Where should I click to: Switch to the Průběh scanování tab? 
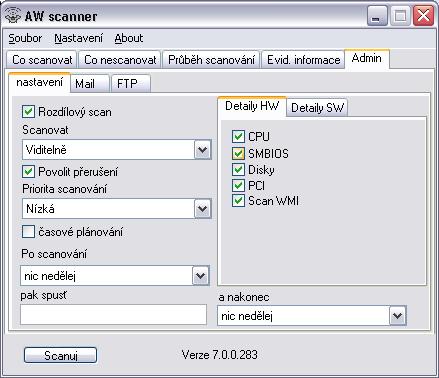[x=211, y=60]
